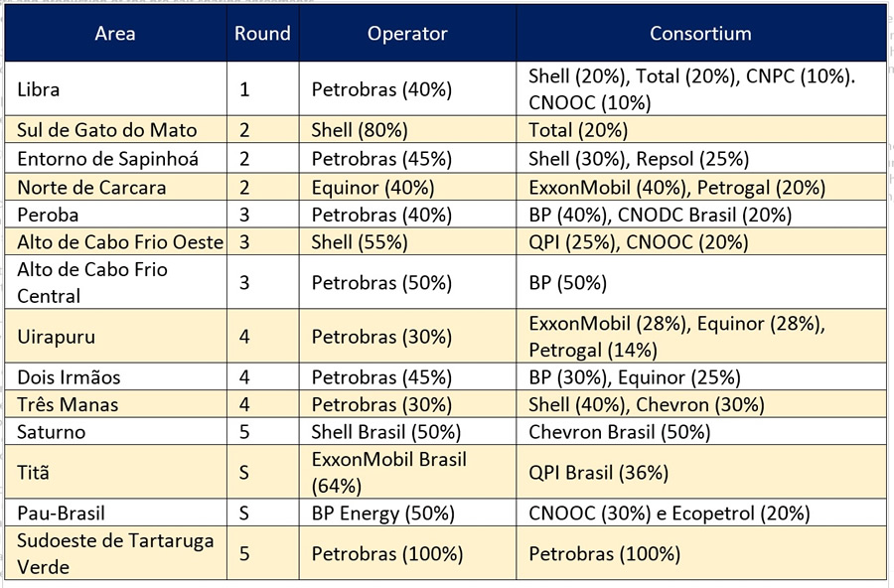Select the Shell Brasil (50%) cell
Image resolution: width=894 pixels, height=588 pixels.
click(407, 432)
